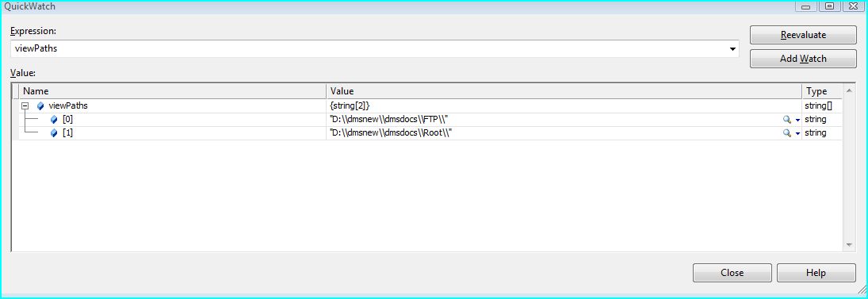Close the QuickWatch dialog with Close

click(732, 272)
